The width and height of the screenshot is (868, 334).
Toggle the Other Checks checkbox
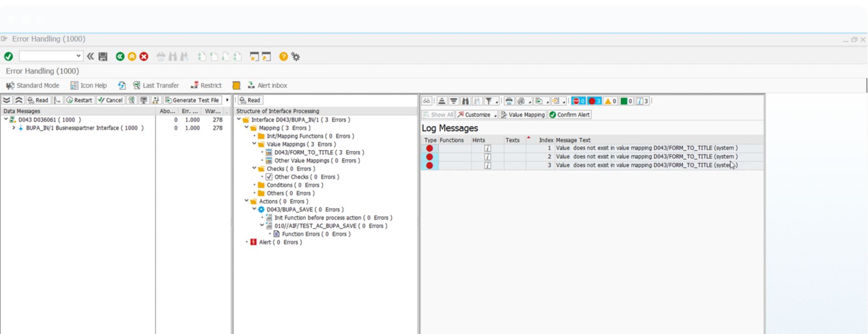click(x=269, y=177)
